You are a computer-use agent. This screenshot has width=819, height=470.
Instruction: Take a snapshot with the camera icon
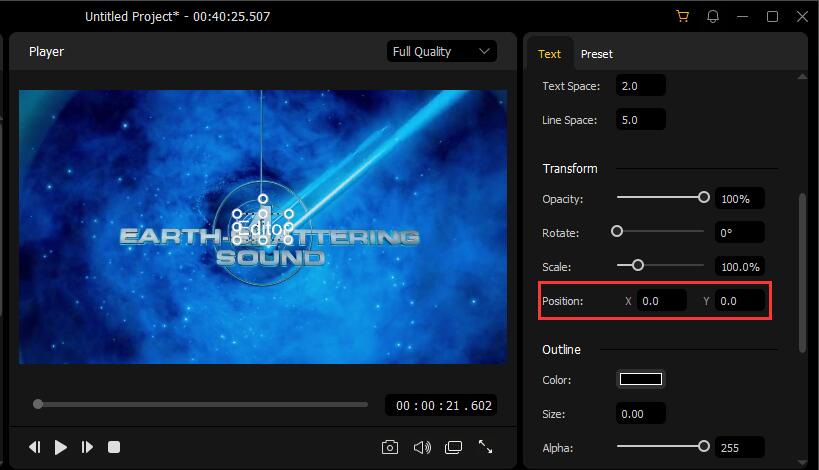pyautogui.click(x=390, y=447)
